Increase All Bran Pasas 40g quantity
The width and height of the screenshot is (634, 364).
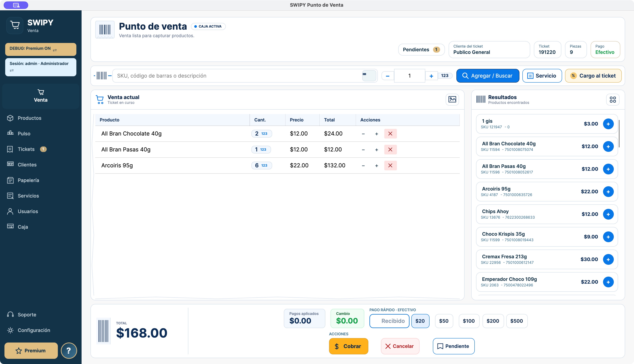point(377,150)
